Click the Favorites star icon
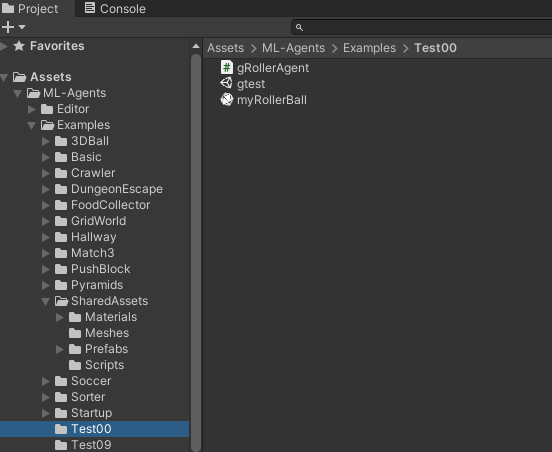Viewport: 552px width, 452px height. point(19,46)
